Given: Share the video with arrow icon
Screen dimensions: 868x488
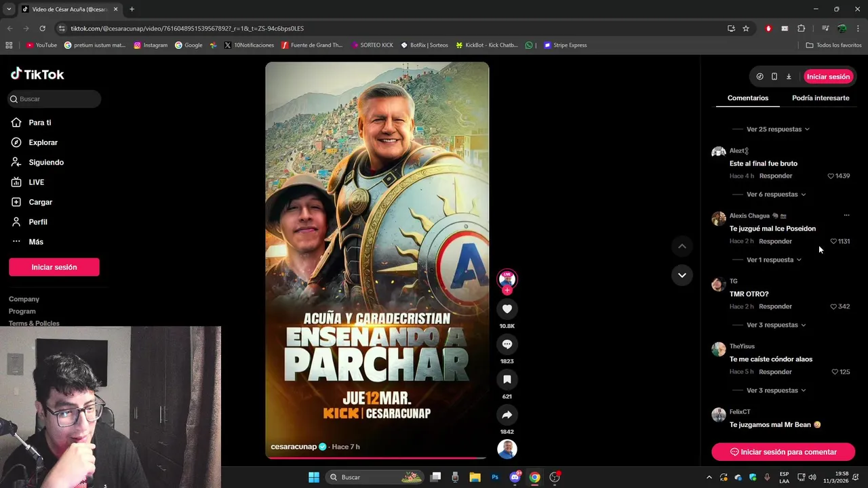Looking at the screenshot, I should [x=507, y=415].
